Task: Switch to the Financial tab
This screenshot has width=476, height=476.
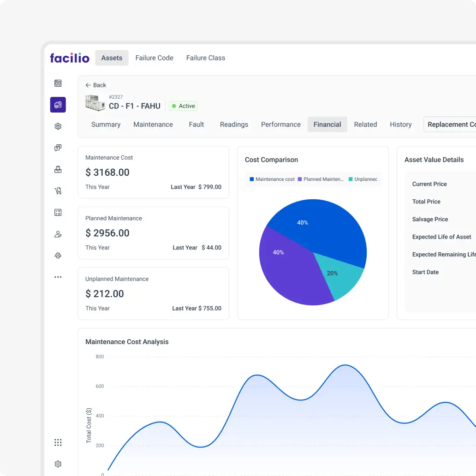Action: click(x=327, y=124)
